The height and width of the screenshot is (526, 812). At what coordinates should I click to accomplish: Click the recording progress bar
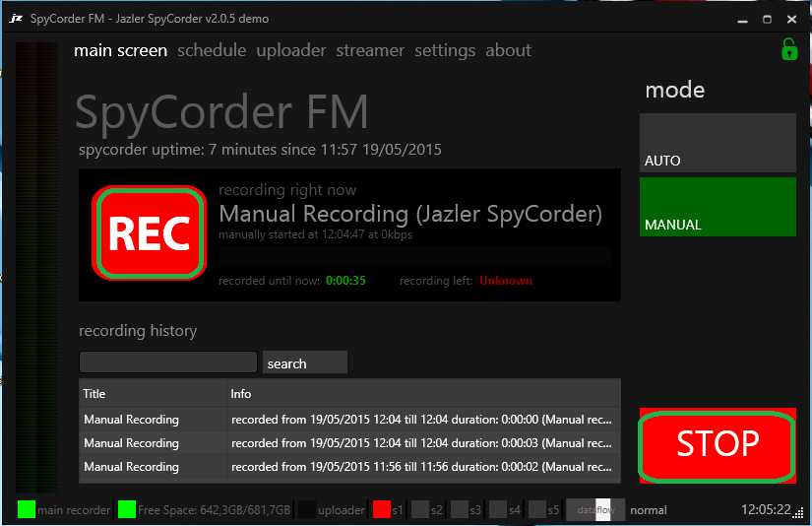pos(414,256)
